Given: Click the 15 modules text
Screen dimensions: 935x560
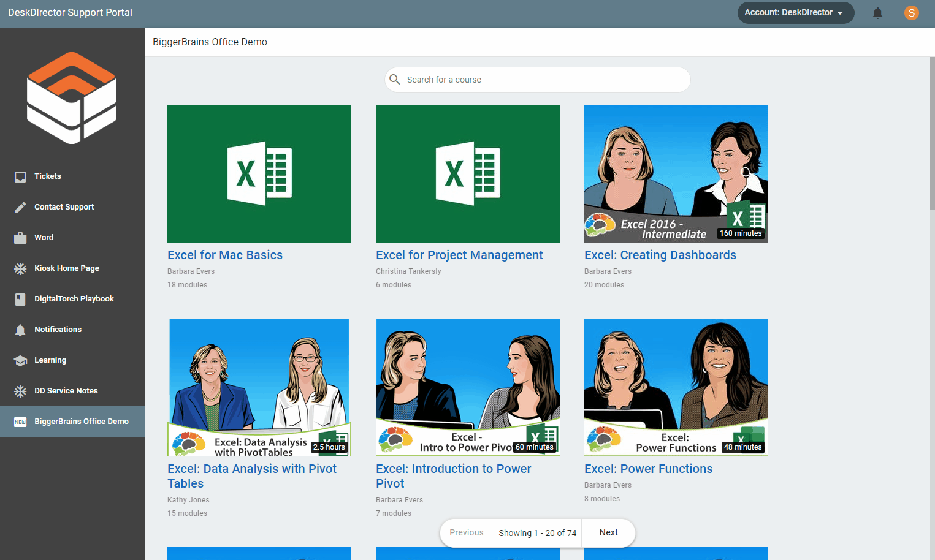Looking at the screenshot, I should coord(187,513).
